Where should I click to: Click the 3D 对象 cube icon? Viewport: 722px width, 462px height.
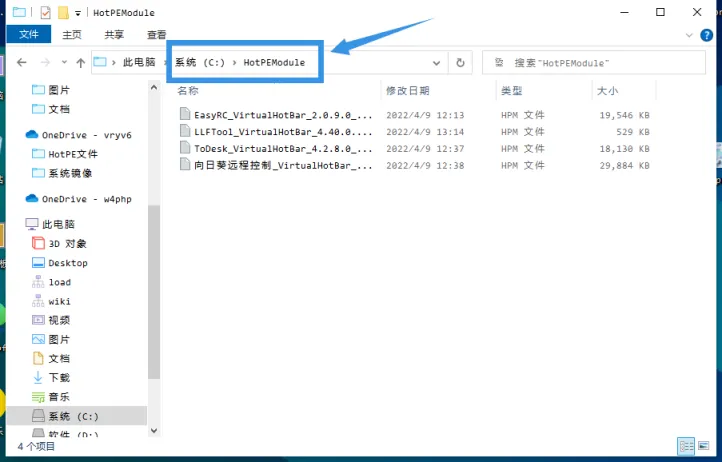38,243
